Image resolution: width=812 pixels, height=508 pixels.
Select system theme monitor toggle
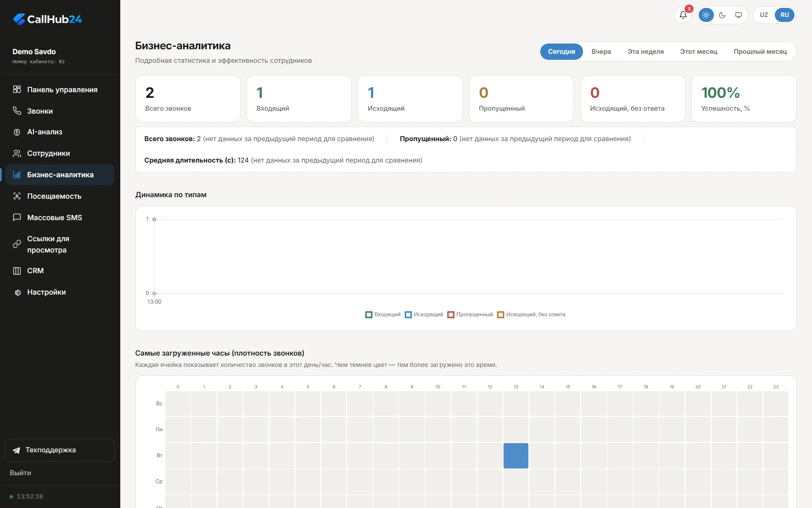[738, 15]
